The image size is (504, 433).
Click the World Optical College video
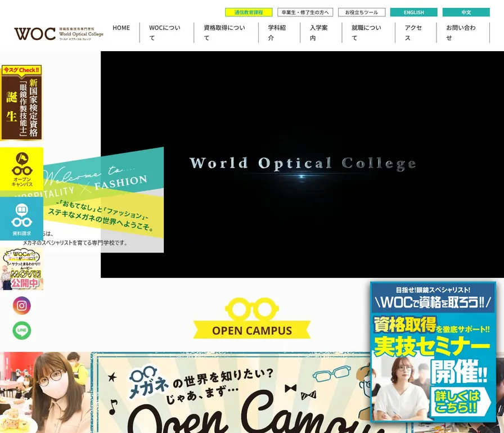[x=302, y=164]
